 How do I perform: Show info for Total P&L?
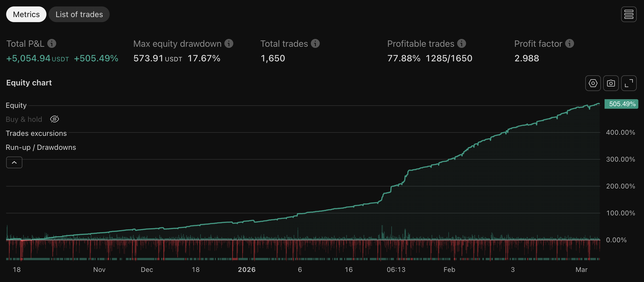click(x=52, y=43)
